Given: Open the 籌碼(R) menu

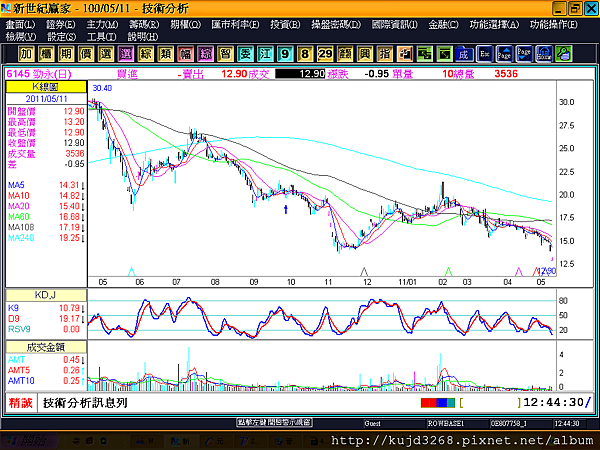Looking at the screenshot, I should [x=144, y=25].
